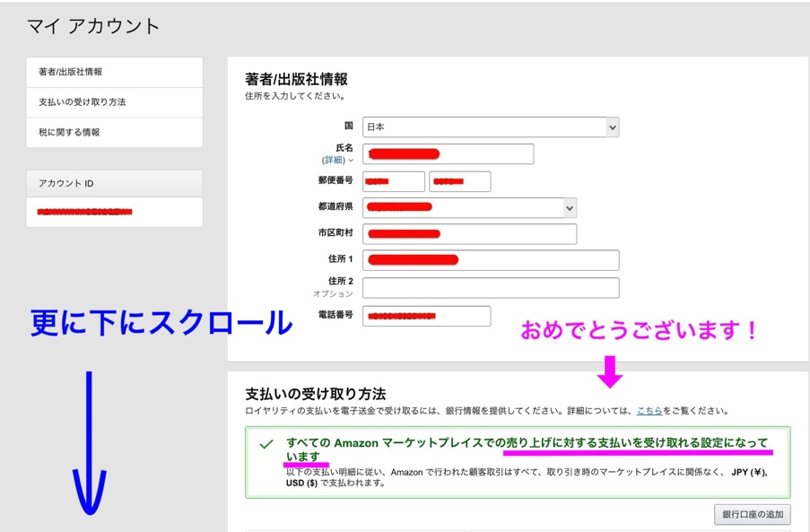Click the 市区町村 city input field
The height and width of the screenshot is (532, 810).
click(x=469, y=234)
